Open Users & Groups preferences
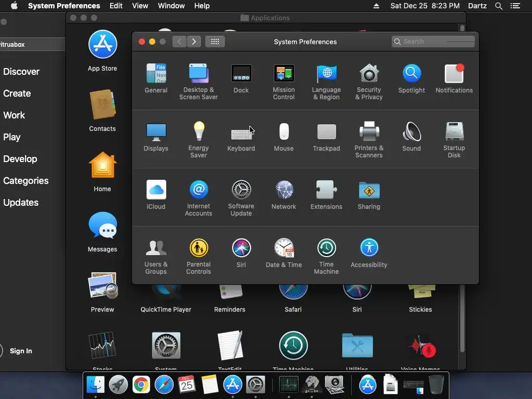 click(156, 257)
